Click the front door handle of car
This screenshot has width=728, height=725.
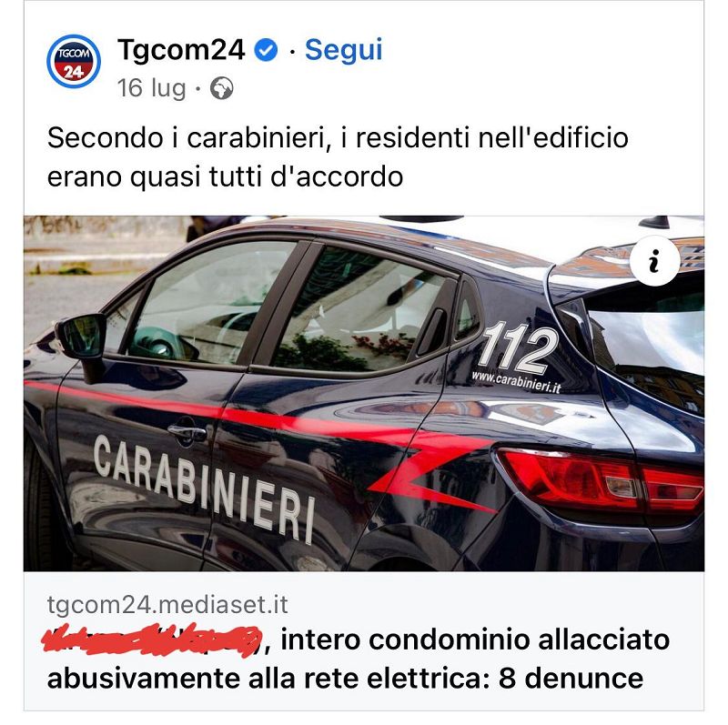tap(187, 432)
